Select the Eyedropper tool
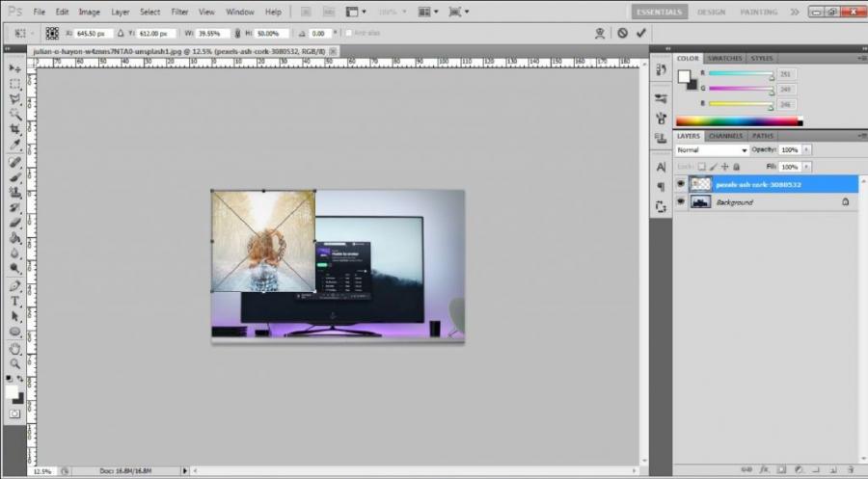 click(14, 145)
